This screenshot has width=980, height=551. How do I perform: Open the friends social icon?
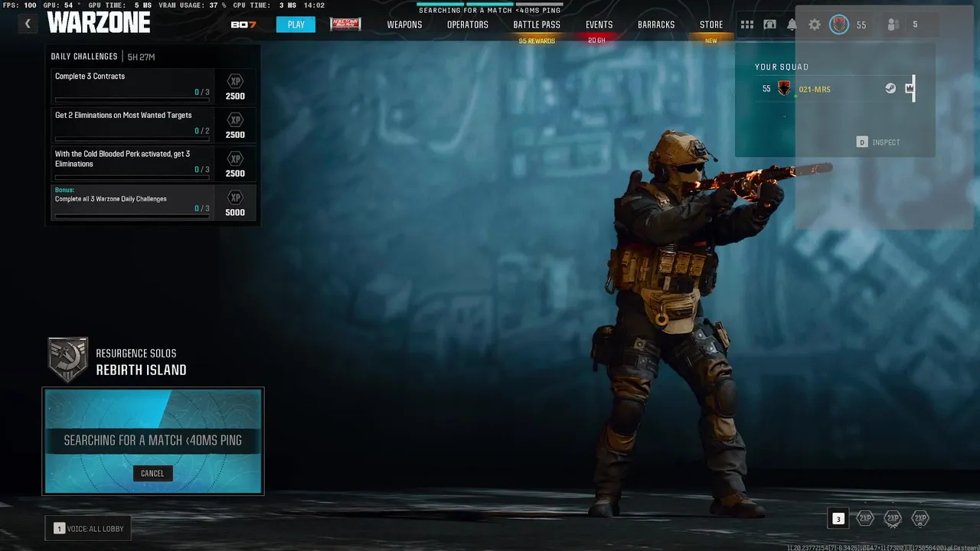(893, 24)
